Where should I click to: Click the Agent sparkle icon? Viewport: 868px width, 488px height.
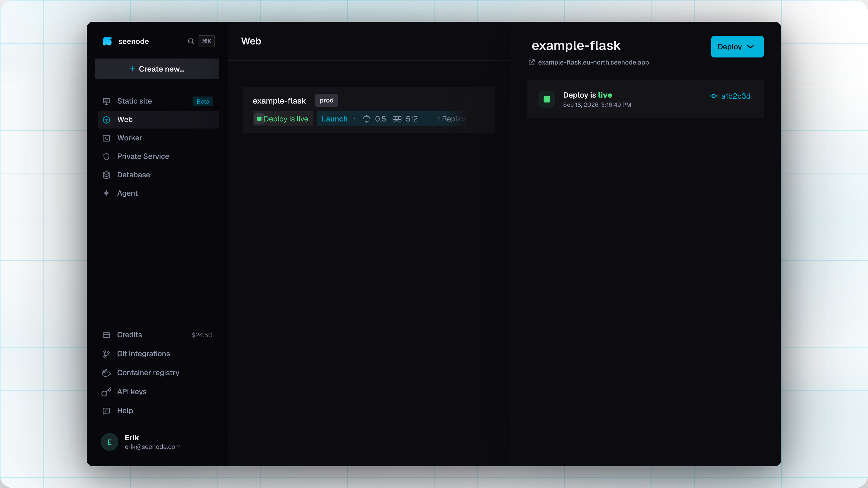pos(106,193)
